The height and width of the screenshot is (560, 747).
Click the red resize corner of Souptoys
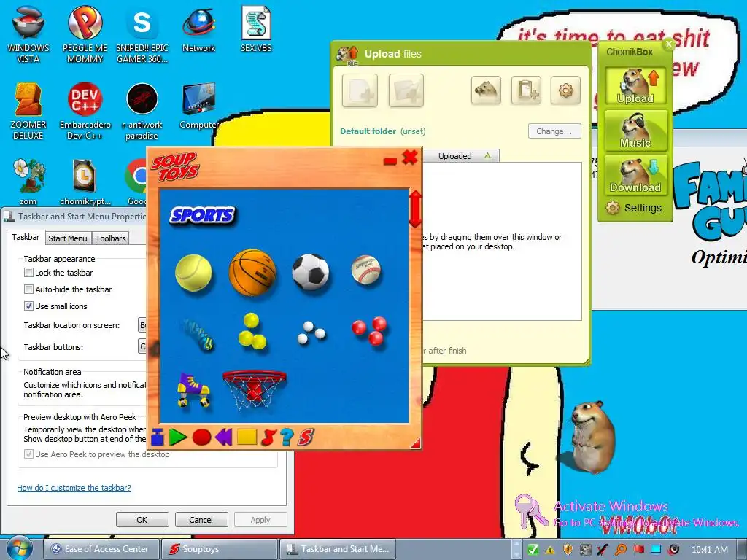[x=415, y=444]
